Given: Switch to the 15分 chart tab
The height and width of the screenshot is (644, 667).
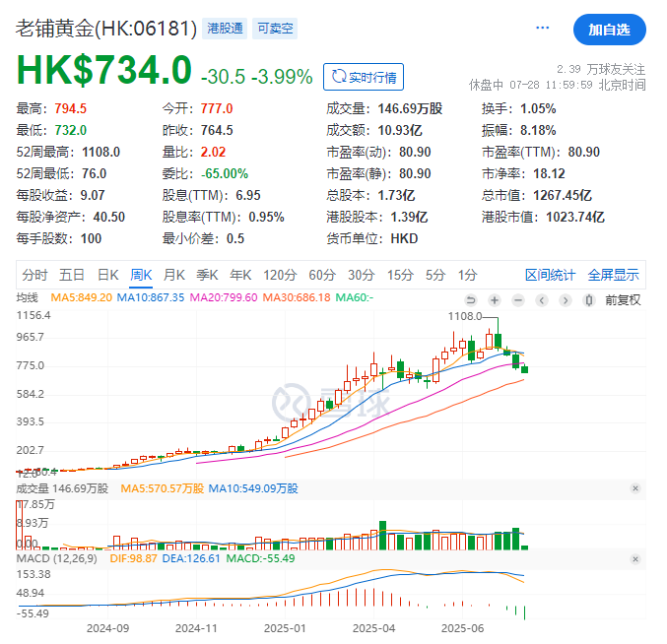Looking at the screenshot, I should tap(400, 275).
